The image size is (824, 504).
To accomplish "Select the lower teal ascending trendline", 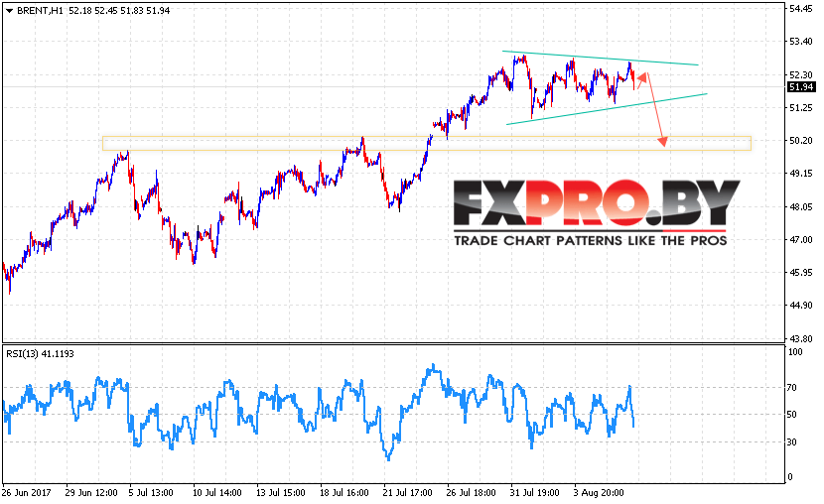I will (x=607, y=109).
